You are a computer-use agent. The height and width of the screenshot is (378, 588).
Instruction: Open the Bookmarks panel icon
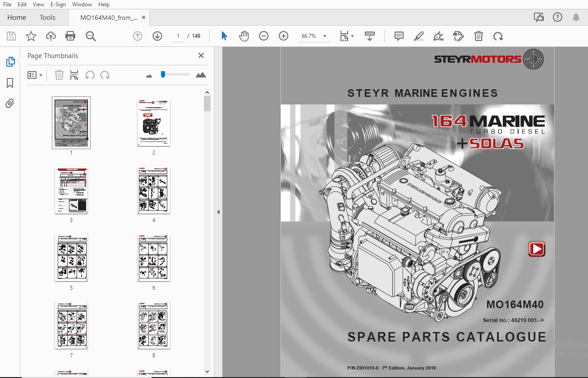(10, 83)
